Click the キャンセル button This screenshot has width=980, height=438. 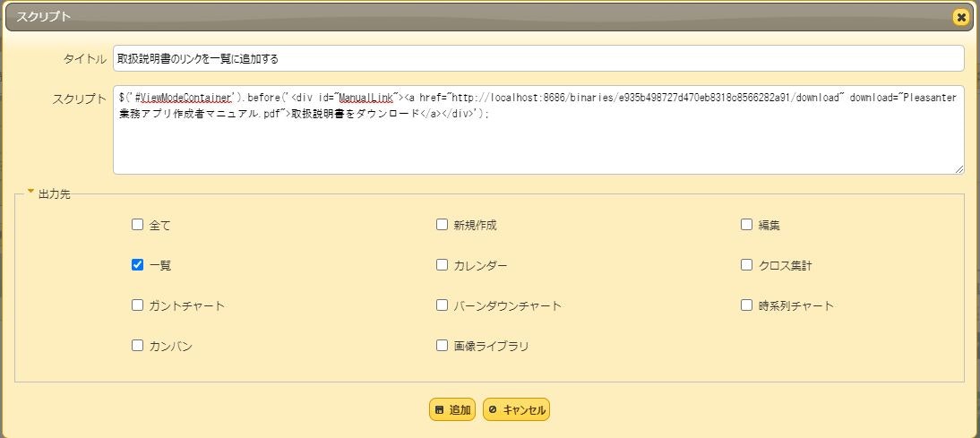516,410
